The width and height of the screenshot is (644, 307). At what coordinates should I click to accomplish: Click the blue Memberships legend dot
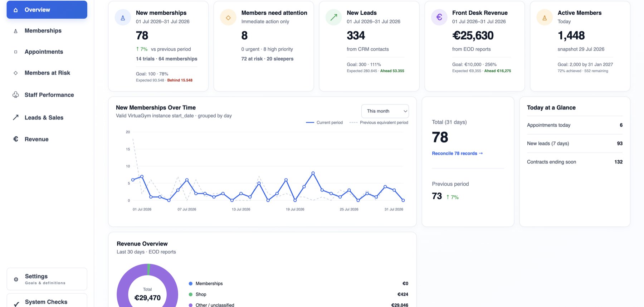(191, 284)
